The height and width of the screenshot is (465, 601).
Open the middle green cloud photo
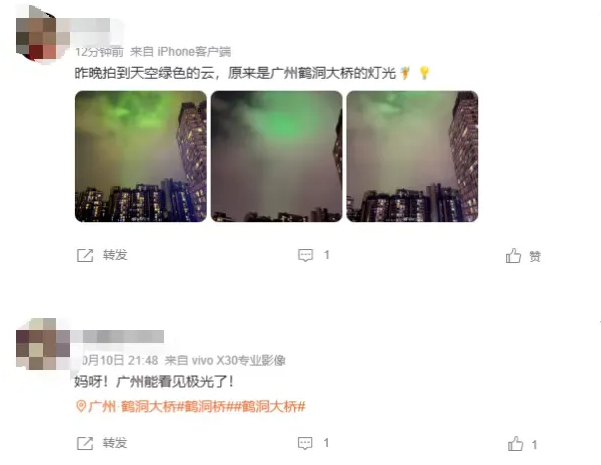tap(276, 156)
